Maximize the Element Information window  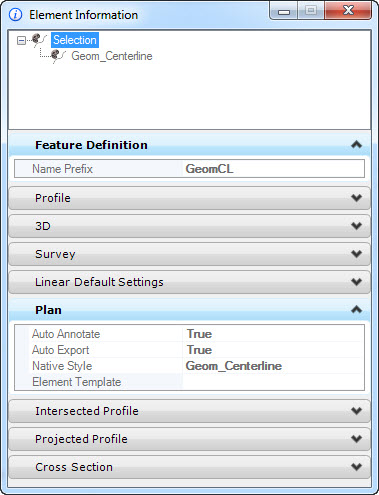311,11
